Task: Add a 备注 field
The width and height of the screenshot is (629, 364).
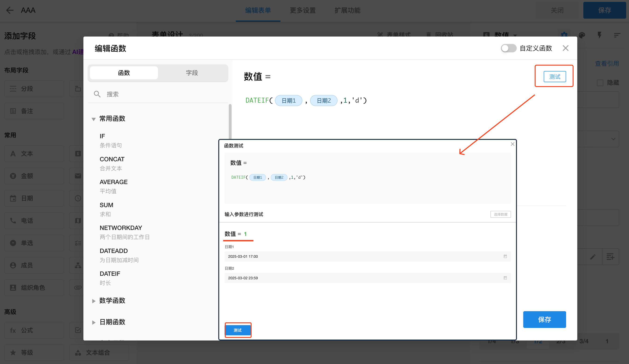Action: [x=34, y=111]
